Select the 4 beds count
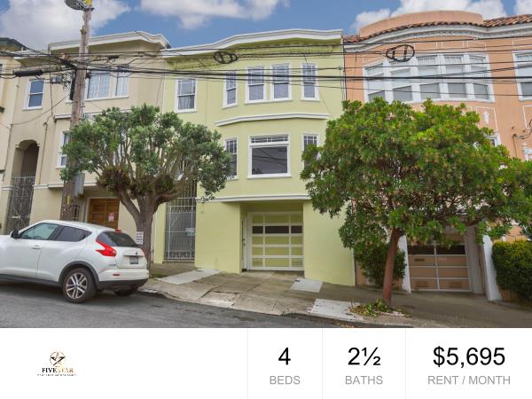This screenshot has height=399, width=532. pyautogui.click(x=285, y=356)
